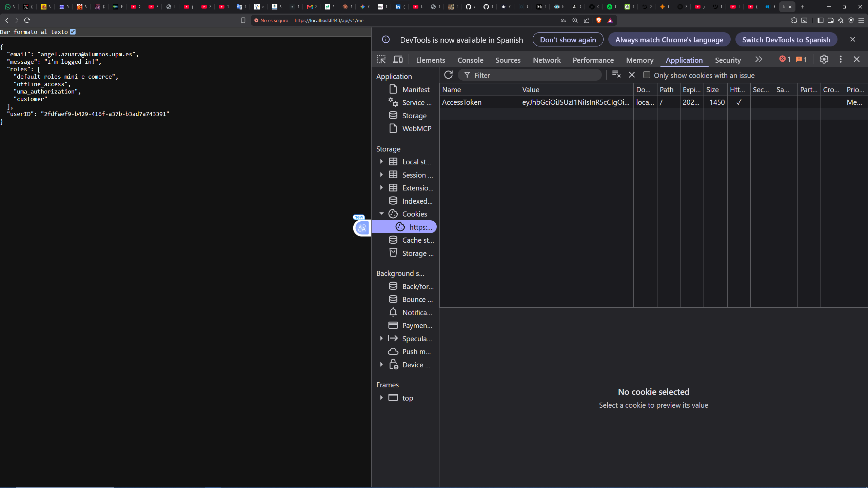
Task: Open Brave Rewards triangle icon
Action: coord(610,20)
